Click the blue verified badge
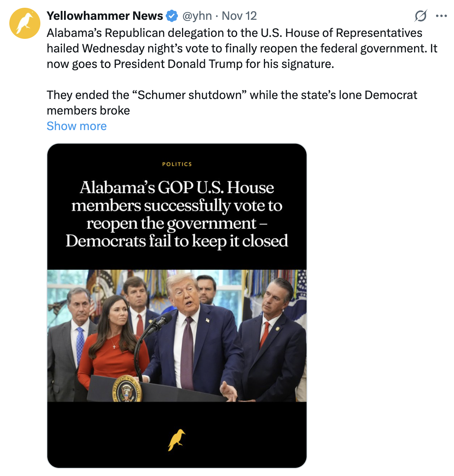The width and height of the screenshot is (454, 476). [x=172, y=16]
